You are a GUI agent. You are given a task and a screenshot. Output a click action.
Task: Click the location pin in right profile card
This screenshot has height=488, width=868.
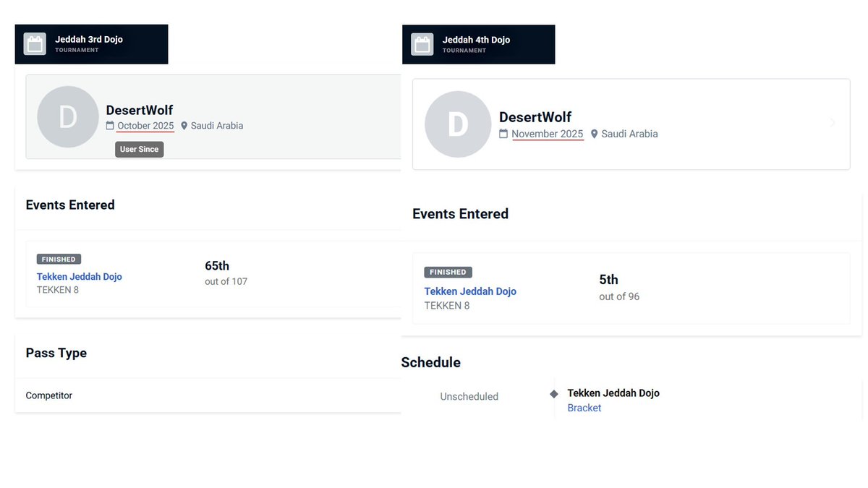coord(595,134)
